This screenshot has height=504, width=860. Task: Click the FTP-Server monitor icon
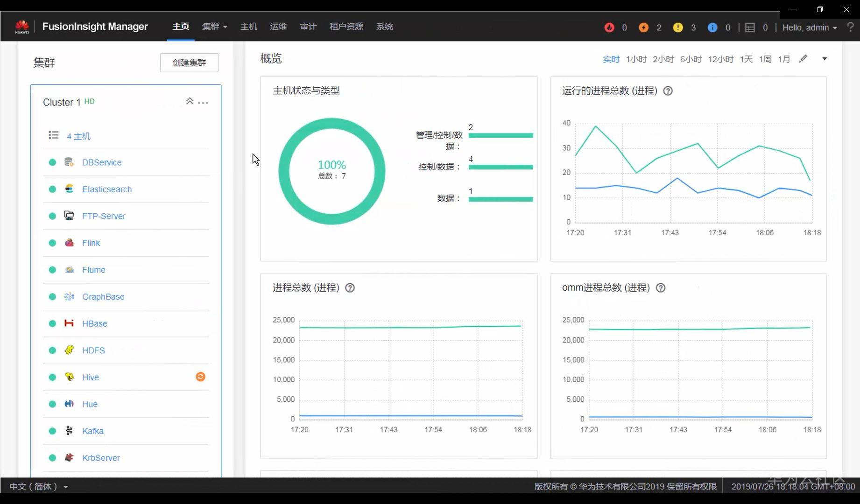point(69,216)
